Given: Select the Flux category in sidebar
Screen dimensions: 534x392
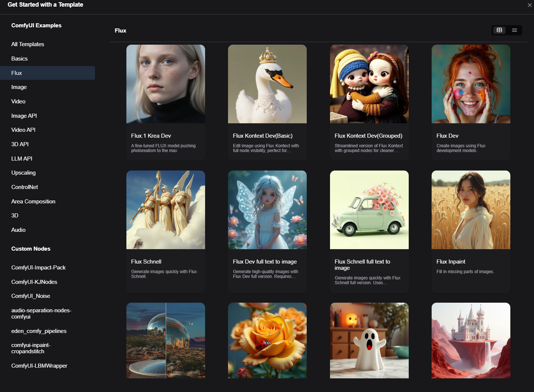Looking at the screenshot, I should (x=47, y=73).
